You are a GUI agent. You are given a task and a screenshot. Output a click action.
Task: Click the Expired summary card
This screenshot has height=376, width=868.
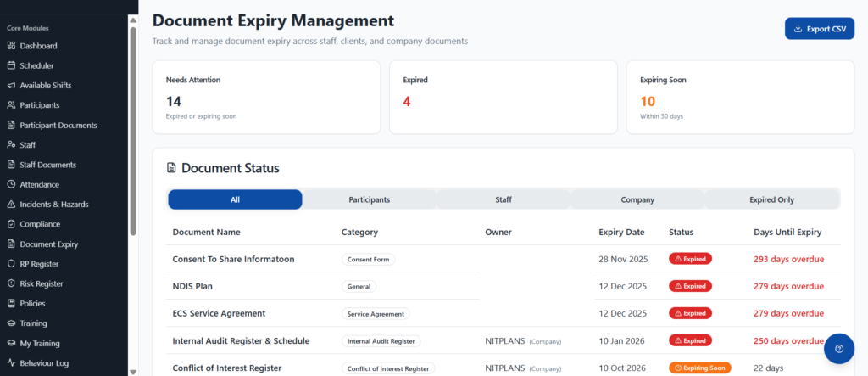[x=504, y=97]
